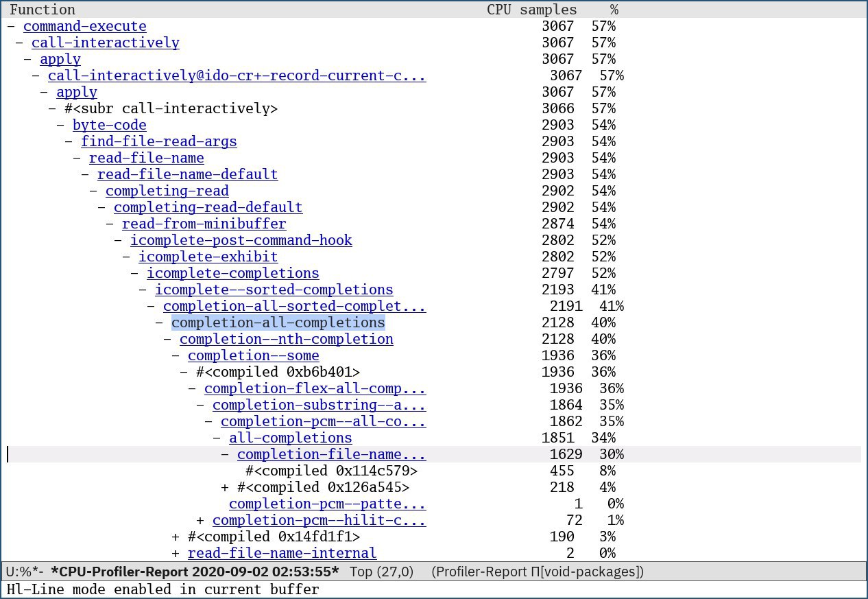Click the 3066 sample count value
Image resolution: width=868 pixels, height=599 pixels.
(x=558, y=108)
